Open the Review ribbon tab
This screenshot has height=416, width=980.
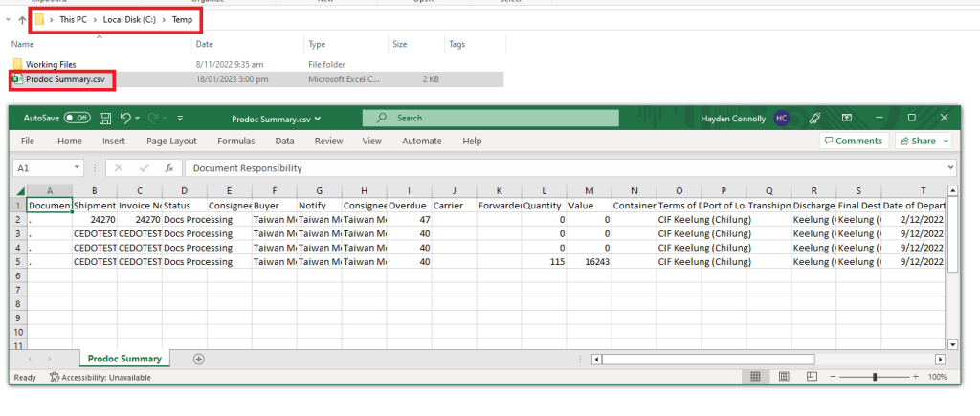pos(329,142)
